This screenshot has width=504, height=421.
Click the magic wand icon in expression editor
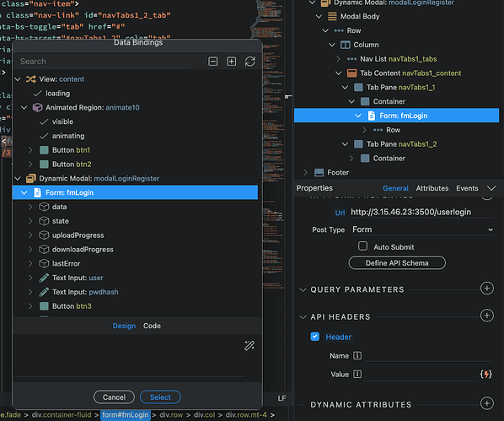pos(249,346)
